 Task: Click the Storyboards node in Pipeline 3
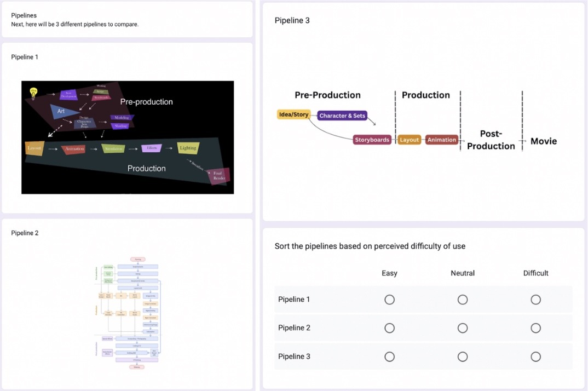[372, 140]
